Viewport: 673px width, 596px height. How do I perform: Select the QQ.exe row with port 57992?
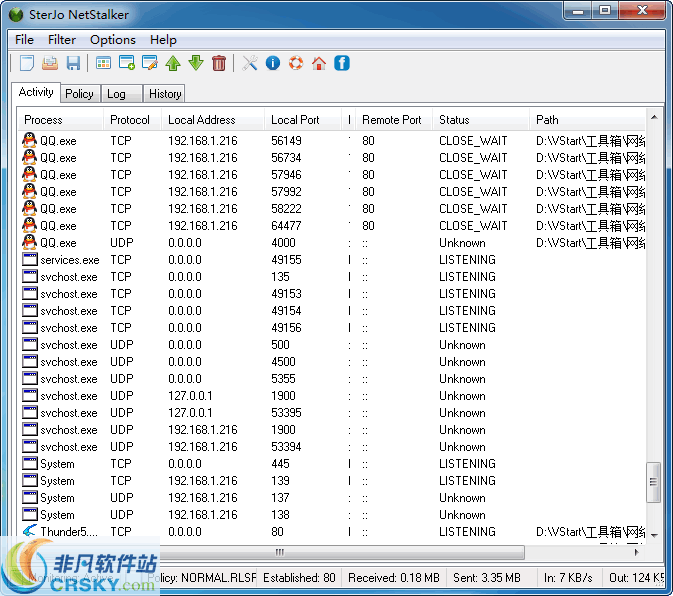332,191
